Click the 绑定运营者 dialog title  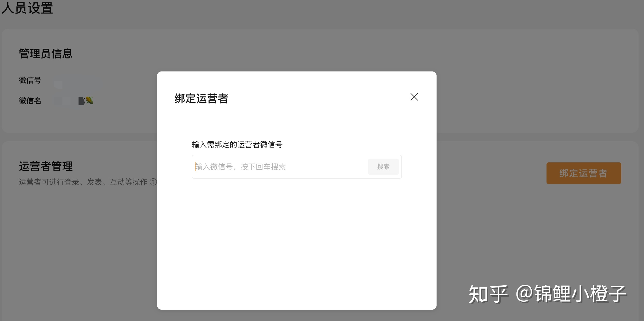click(201, 99)
